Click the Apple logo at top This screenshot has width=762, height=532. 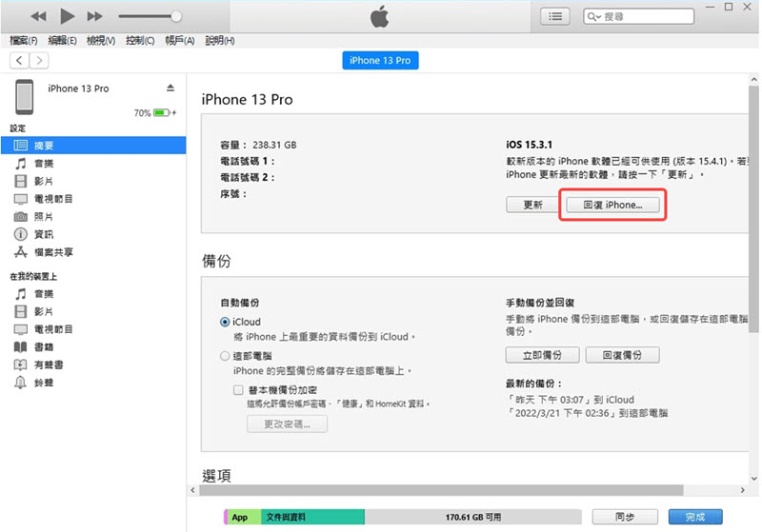coord(379,16)
